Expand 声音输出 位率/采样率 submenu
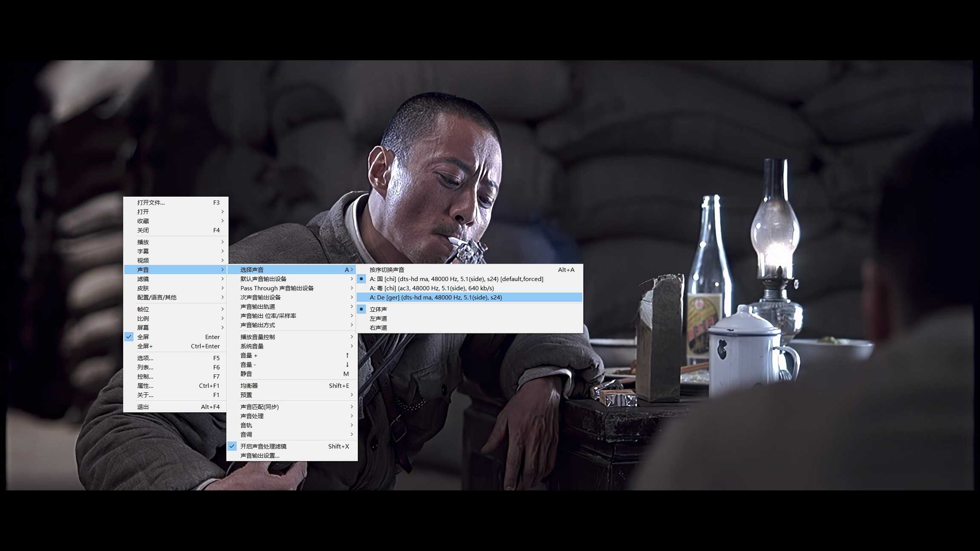Viewport: 980px width, 551px height. (x=292, y=316)
